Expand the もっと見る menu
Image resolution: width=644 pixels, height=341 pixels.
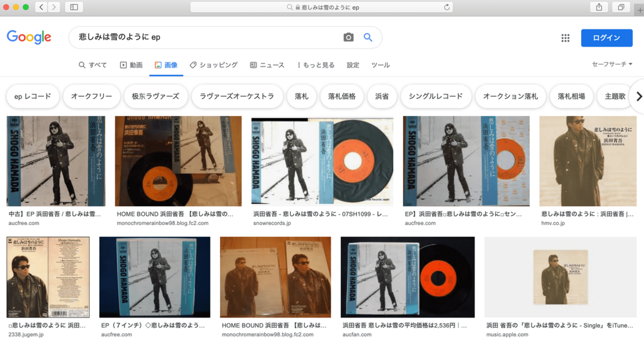[x=316, y=65]
